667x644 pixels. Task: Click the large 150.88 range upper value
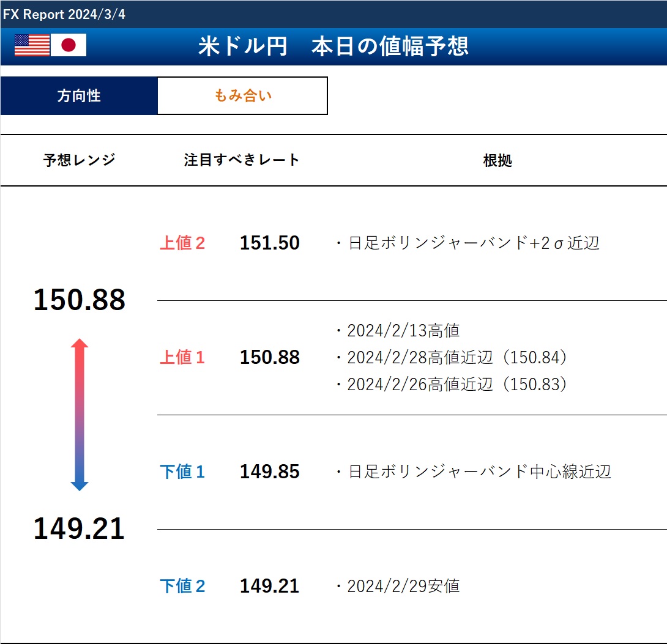coord(79,300)
